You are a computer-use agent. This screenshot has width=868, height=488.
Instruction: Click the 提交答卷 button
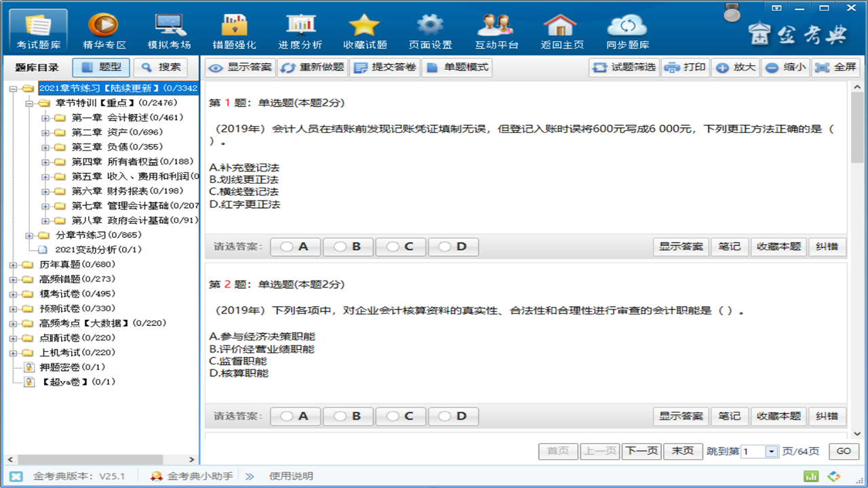click(385, 68)
